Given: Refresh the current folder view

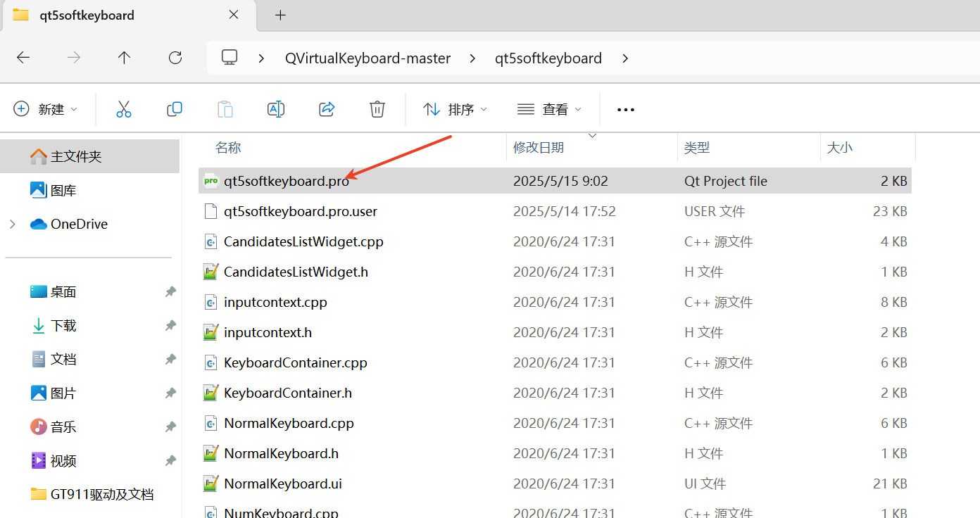Looking at the screenshot, I should (175, 58).
